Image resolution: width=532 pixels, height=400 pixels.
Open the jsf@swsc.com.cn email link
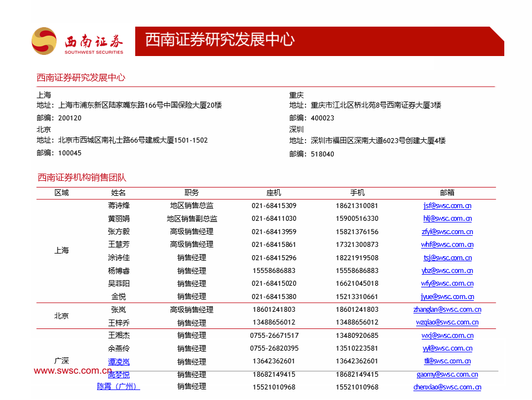[x=447, y=206]
